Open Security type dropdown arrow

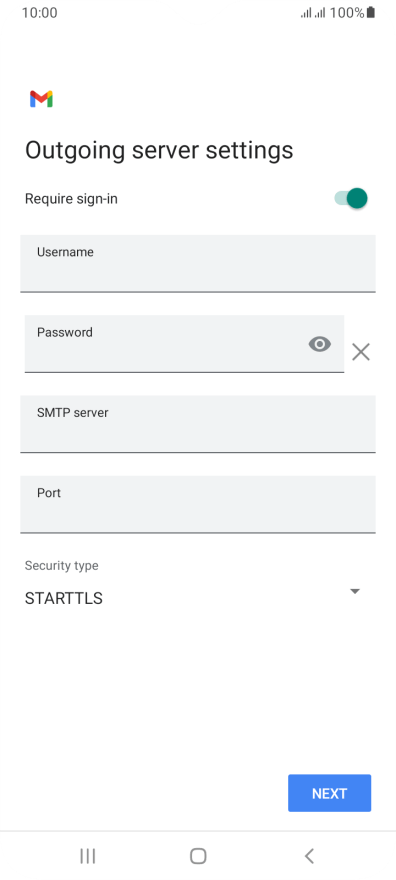[354, 592]
